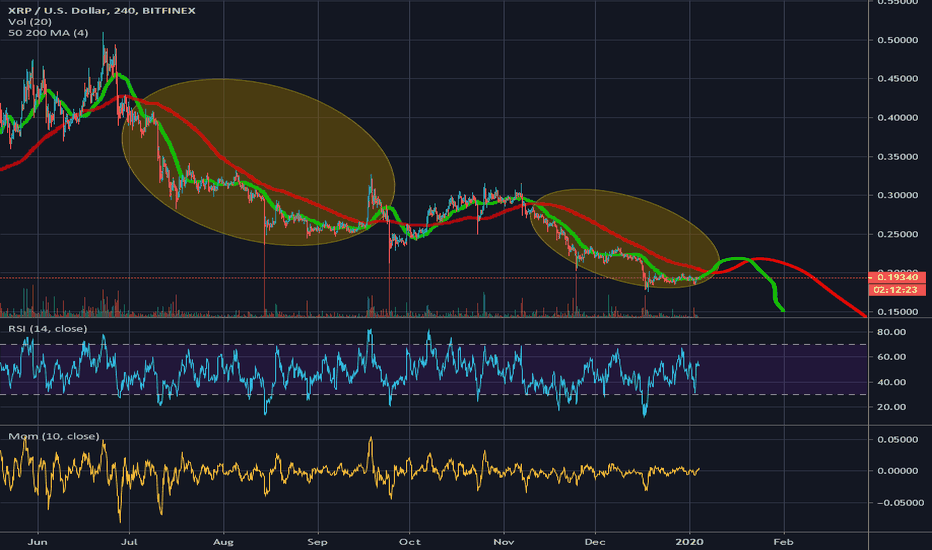Click the Jul label on time axis
Screen dimensions: 932x550
pos(129,542)
